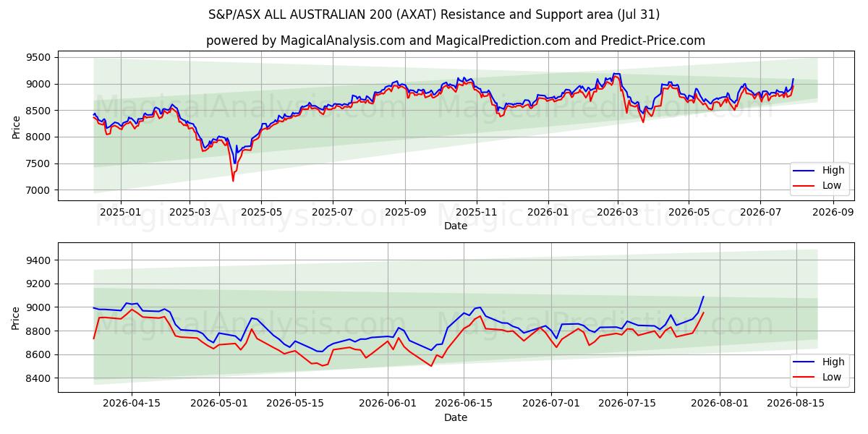Screen dimensions: 868x434
Task: Click the 2026-08-01 date tick label
Action: (x=719, y=404)
